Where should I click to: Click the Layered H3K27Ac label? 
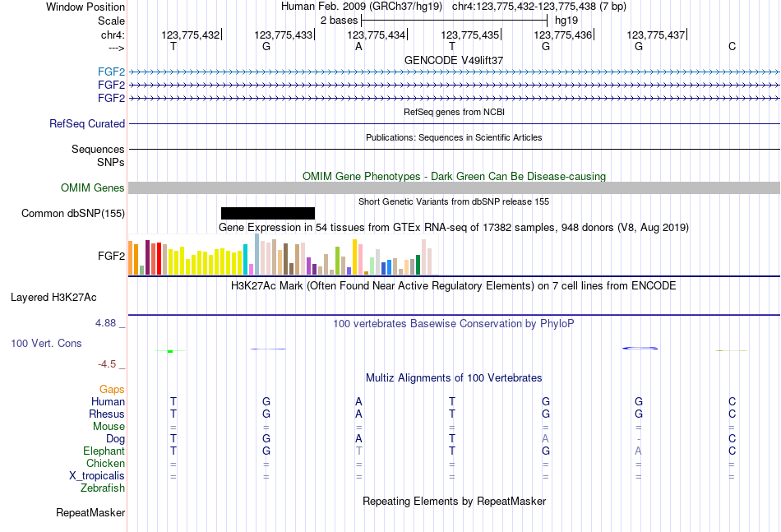[x=53, y=298]
